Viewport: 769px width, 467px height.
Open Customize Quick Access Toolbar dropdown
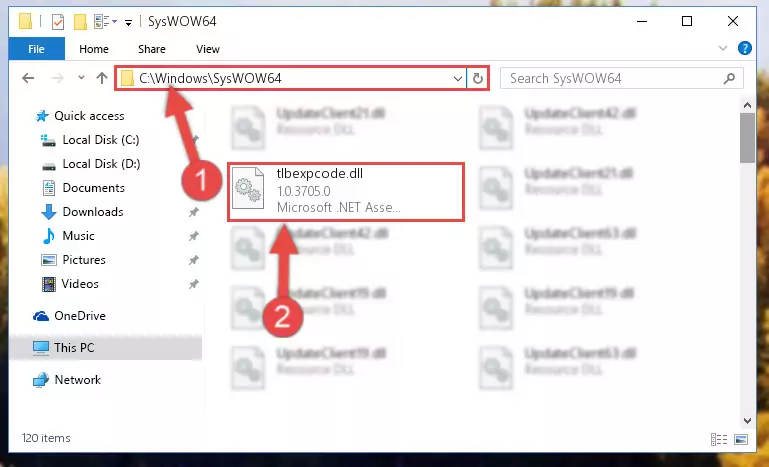[128, 22]
